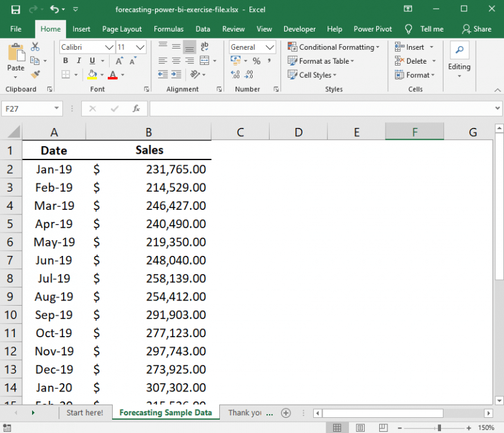Open the Font Size dropdown
Image resolution: width=504 pixels, height=433 pixels.
coord(140,47)
